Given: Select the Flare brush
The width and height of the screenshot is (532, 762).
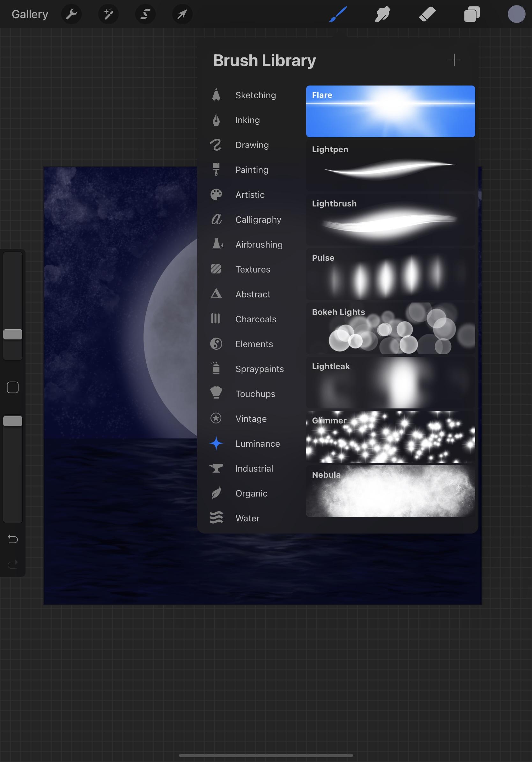Looking at the screenshot, I should coord(390,111).
